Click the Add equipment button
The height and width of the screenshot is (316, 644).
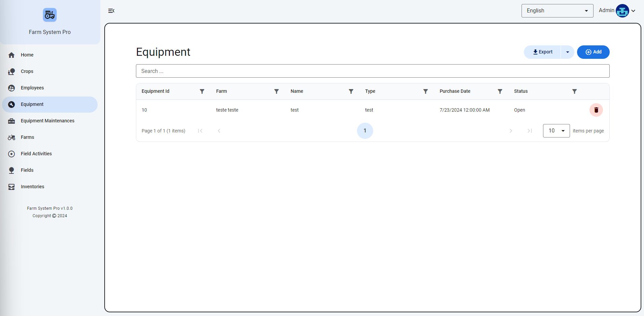pyautogui.click(x=593, y=52)
